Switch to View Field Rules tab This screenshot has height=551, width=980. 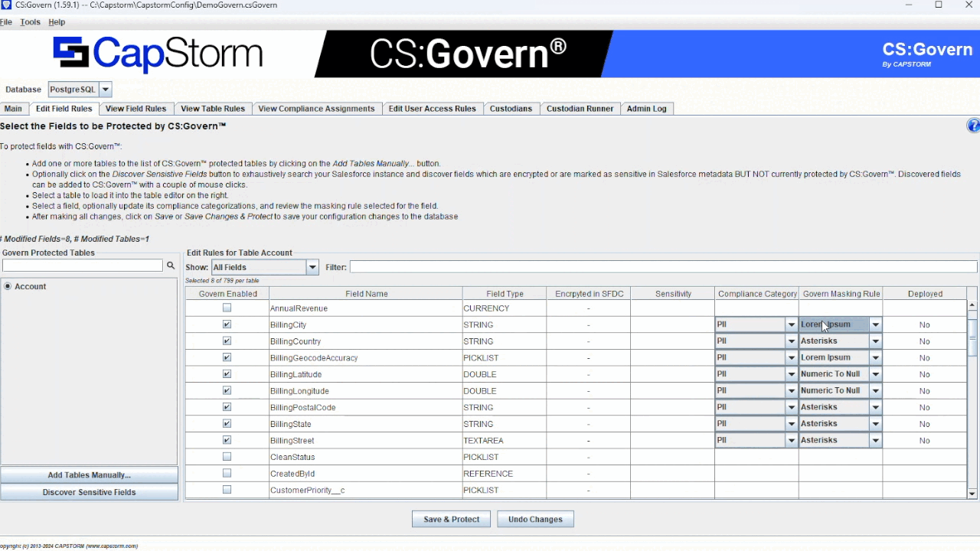(136, 109)
